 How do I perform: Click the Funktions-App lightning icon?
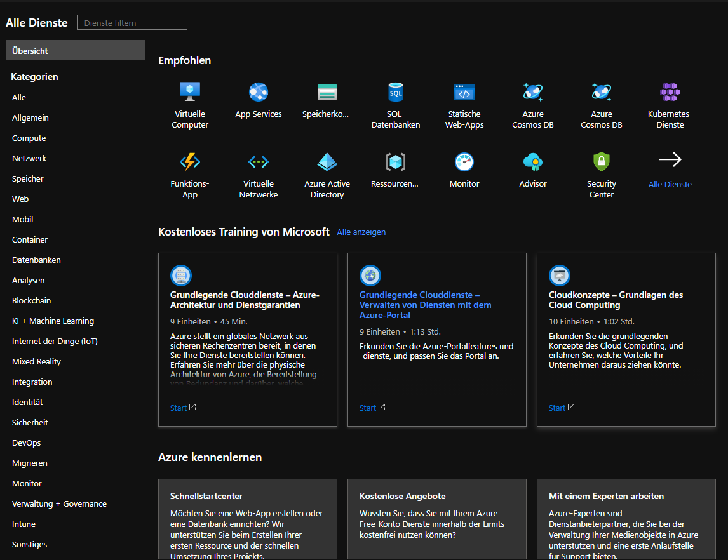pos(190,162)
